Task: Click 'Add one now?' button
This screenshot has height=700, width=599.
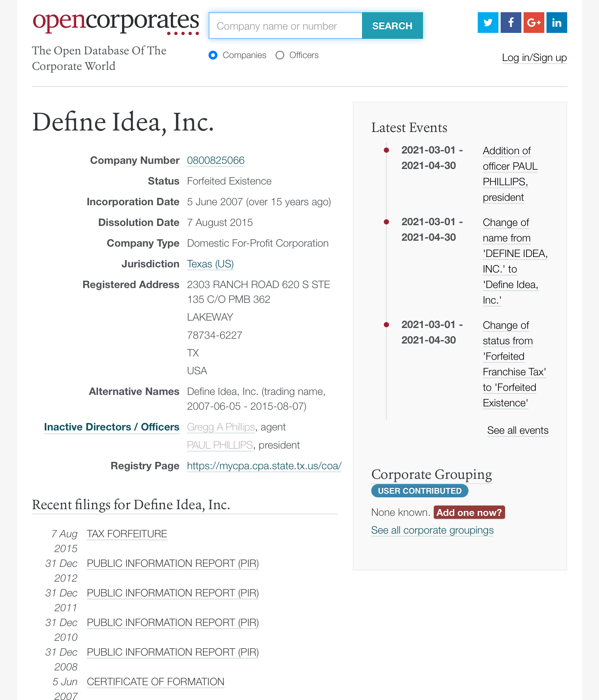Action: click(469, 513)
